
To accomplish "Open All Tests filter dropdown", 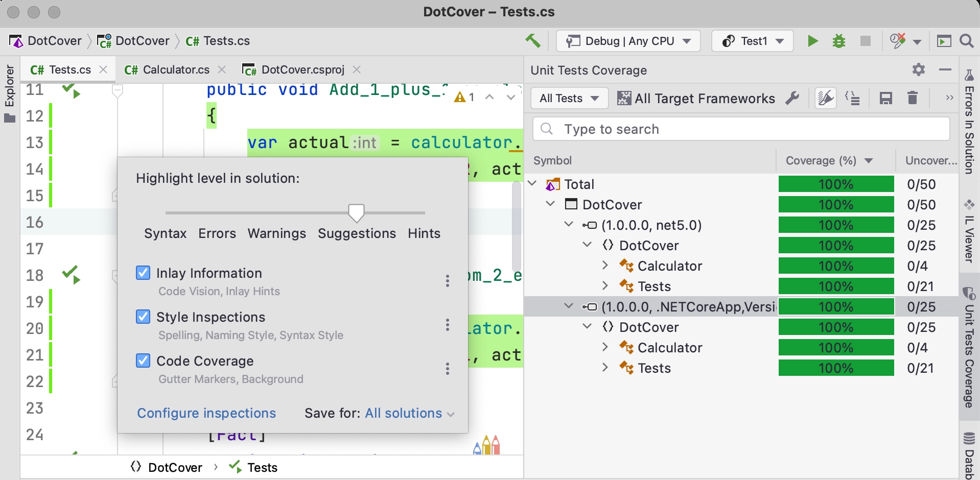I will (x=569, y=98).
